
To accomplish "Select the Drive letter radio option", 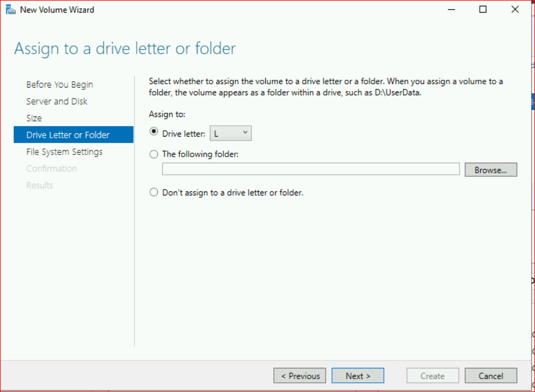I will (154, 133).
